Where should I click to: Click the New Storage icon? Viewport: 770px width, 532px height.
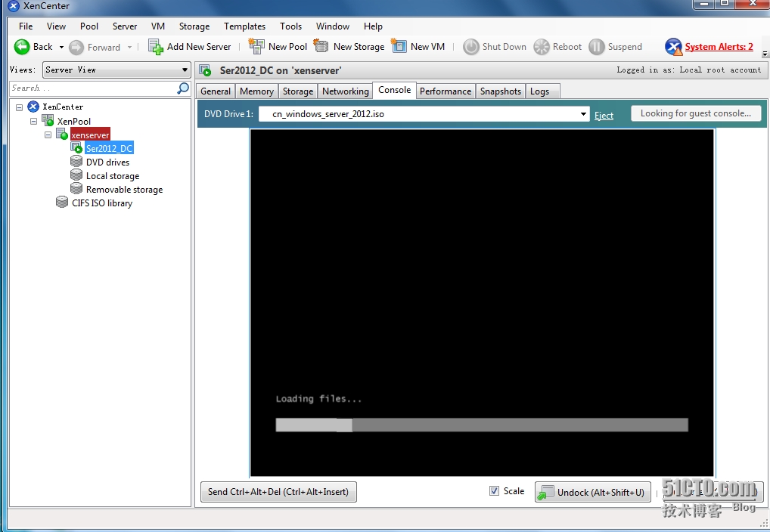[321, 45]
